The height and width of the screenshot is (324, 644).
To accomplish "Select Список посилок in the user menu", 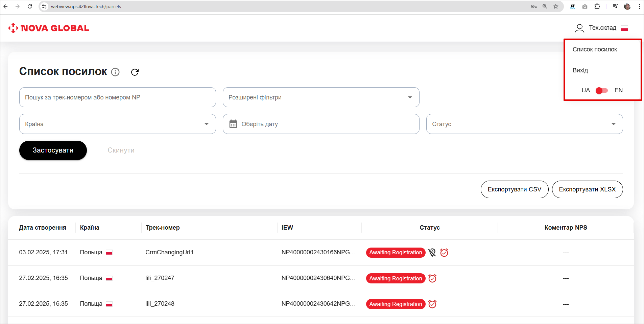I will coord(595,49).
